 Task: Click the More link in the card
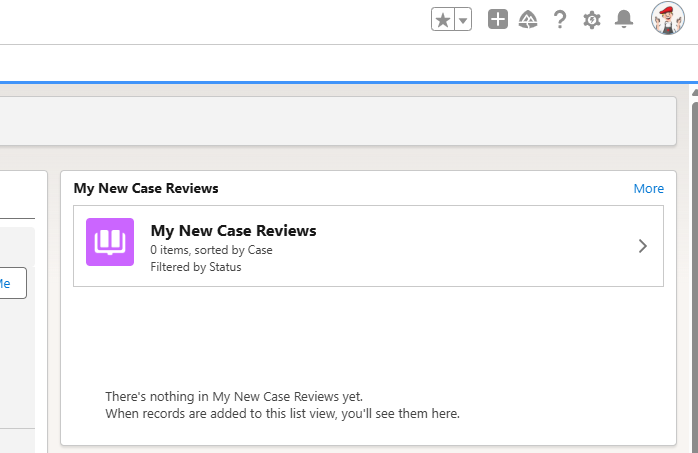tap(648, 188)
